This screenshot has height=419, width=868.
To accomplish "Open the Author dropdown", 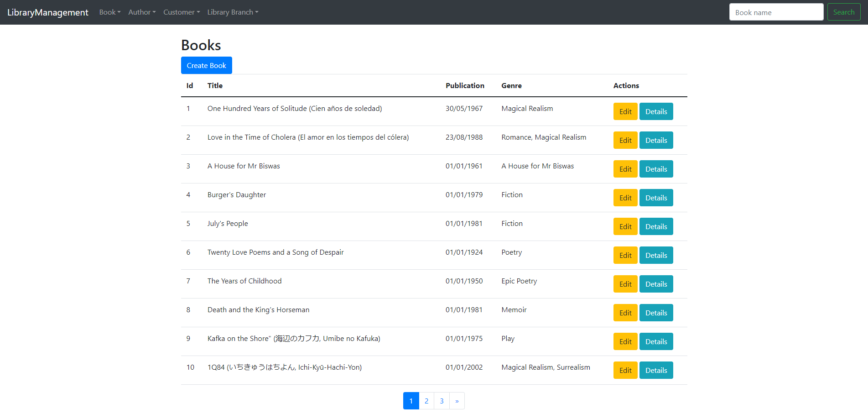I will [142, 12].
